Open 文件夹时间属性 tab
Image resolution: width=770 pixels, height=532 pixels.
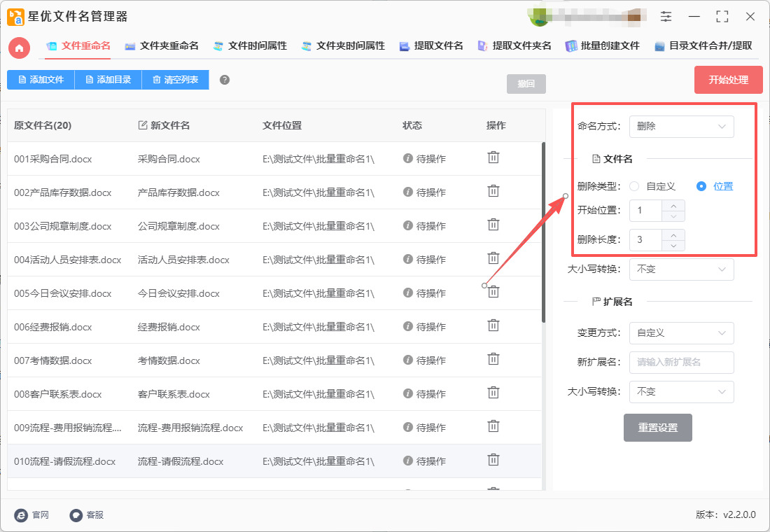[343, 46]
